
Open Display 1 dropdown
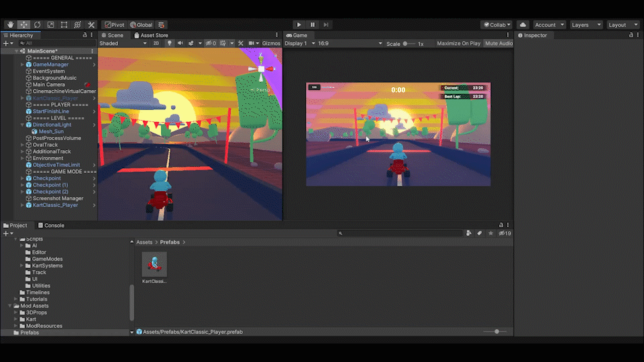(300, 43)
